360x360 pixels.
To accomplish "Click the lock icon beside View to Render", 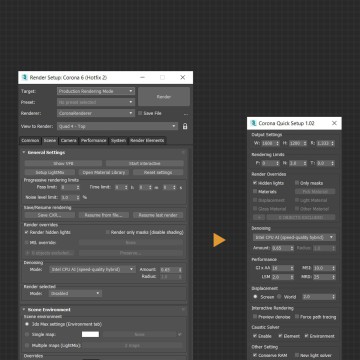I will (x=185, y=126).
